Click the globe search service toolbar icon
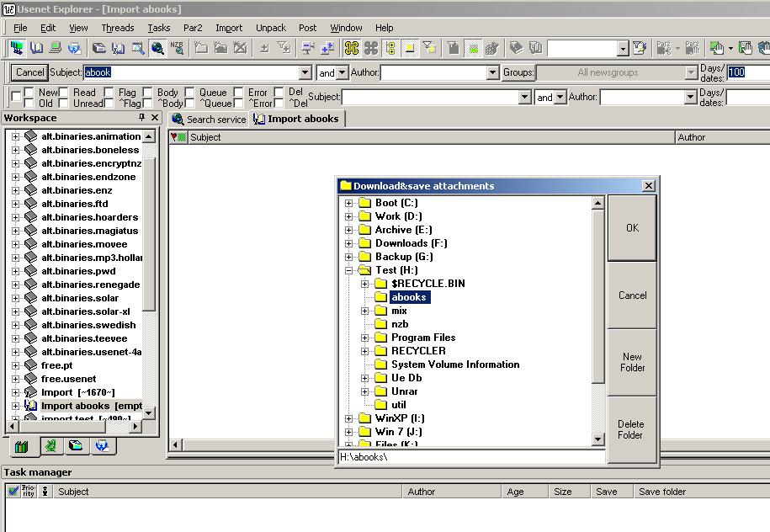 [x=157, y=48]
